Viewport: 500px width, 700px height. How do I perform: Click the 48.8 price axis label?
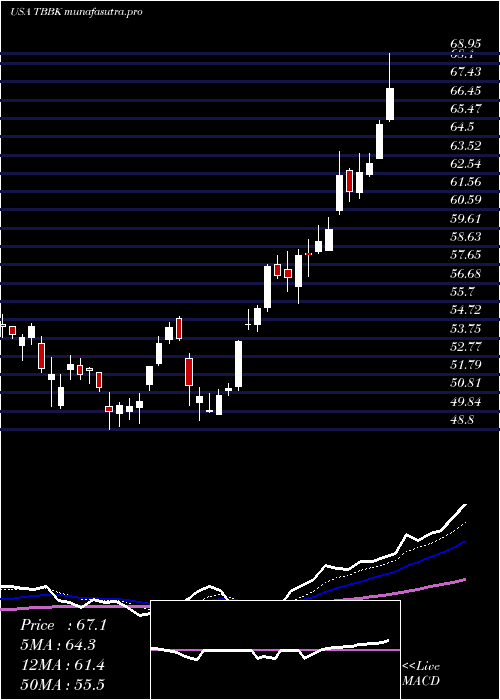point(462,420)
